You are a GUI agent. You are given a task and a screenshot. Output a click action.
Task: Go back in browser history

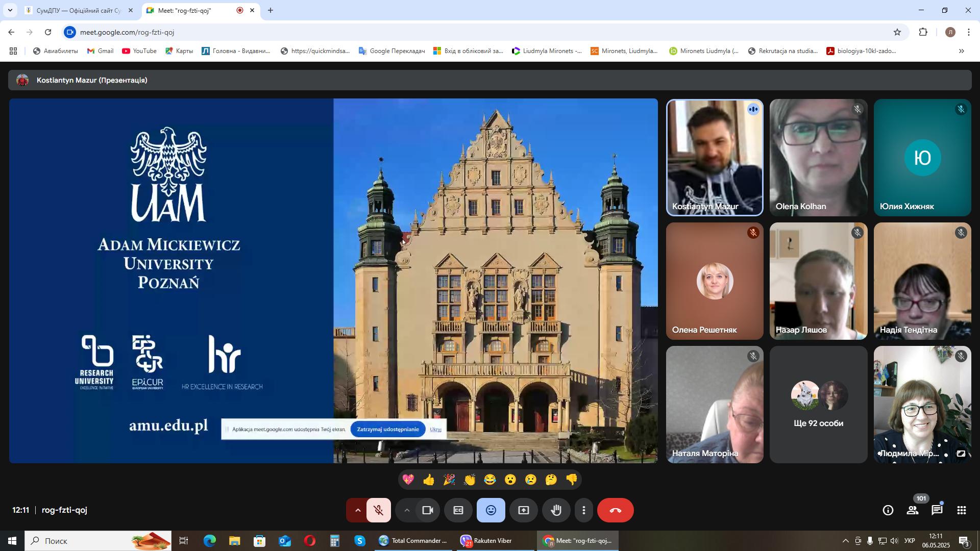[11, 32]
